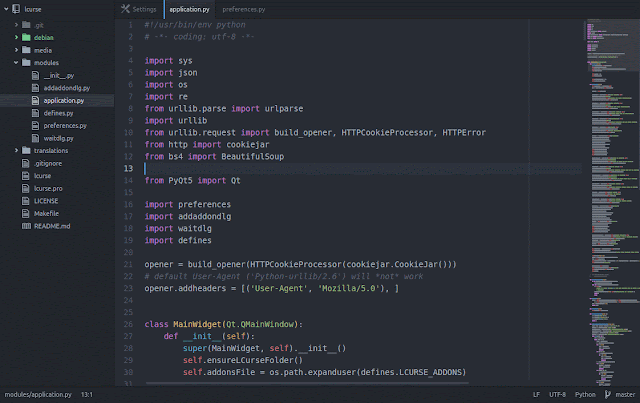Screen dimensions: 640x403
Task: Click line number 26 in gutter
Action: pos(128,324)
